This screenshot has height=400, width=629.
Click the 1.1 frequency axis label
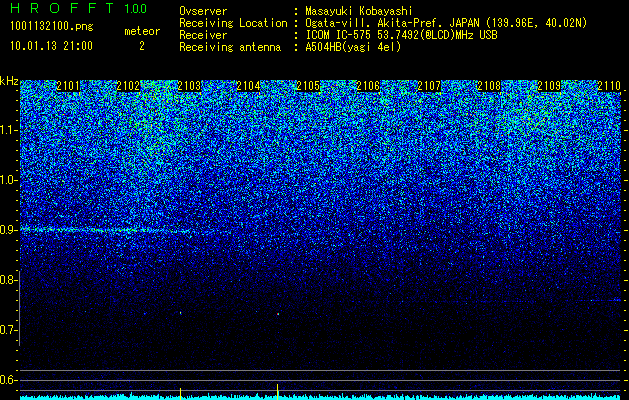(8, 130)
